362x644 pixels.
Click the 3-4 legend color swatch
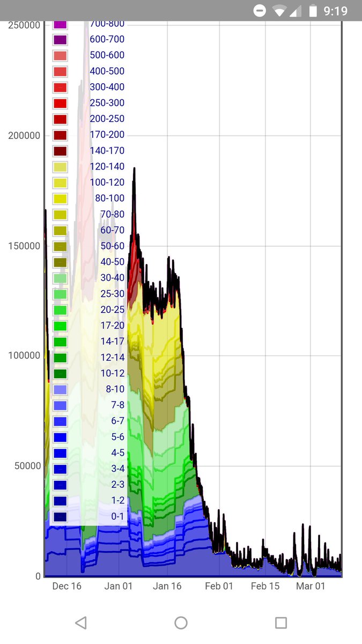tap(60, 469)
